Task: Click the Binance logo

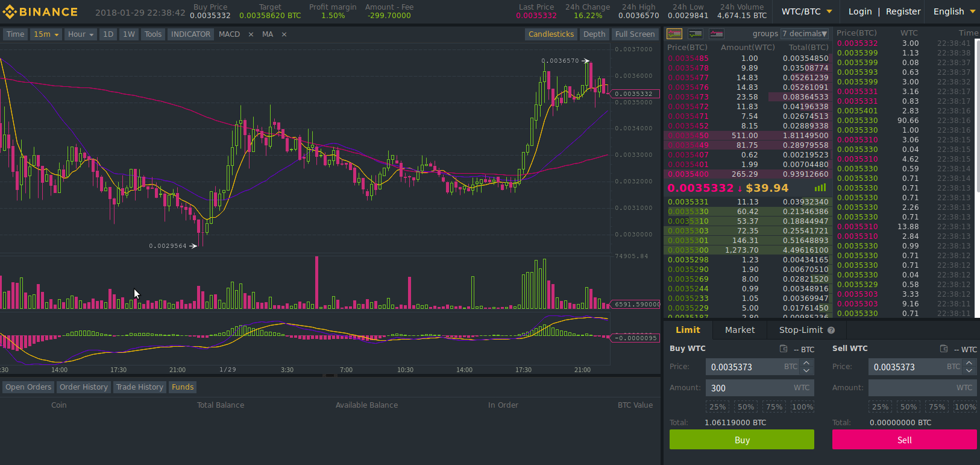Action: pyautogui.click(x=40, y=12)
